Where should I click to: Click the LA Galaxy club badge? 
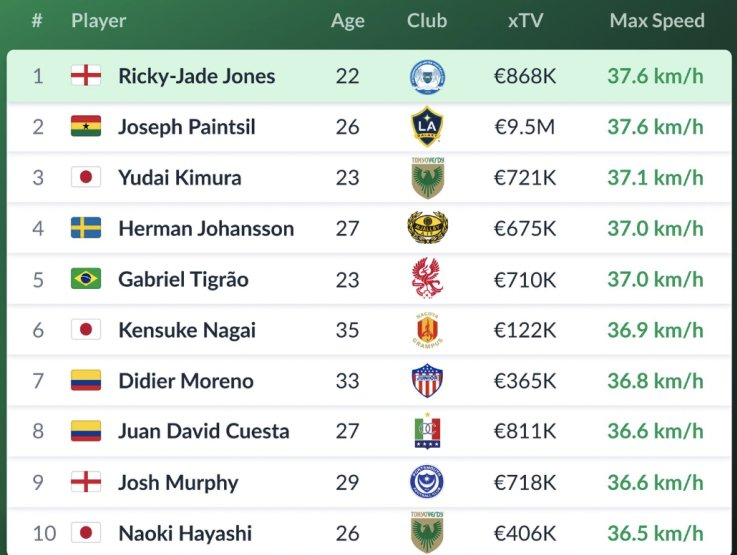click(427, 127)
